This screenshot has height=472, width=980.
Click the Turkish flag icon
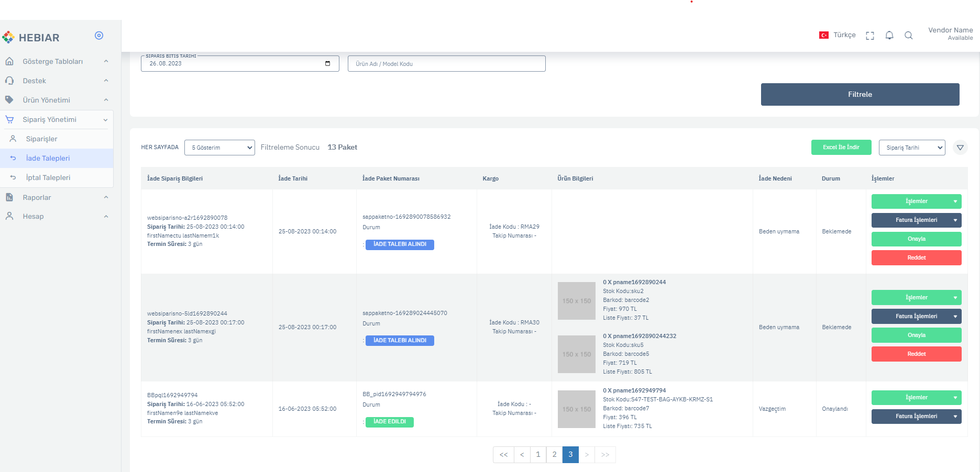click(x=824, y=35)
